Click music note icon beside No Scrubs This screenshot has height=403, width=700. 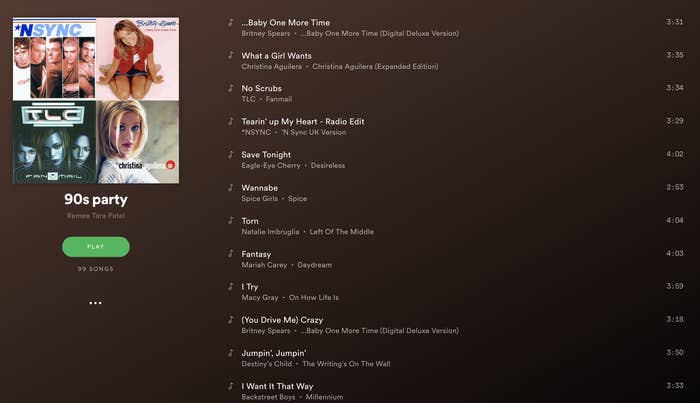point(230,88)
